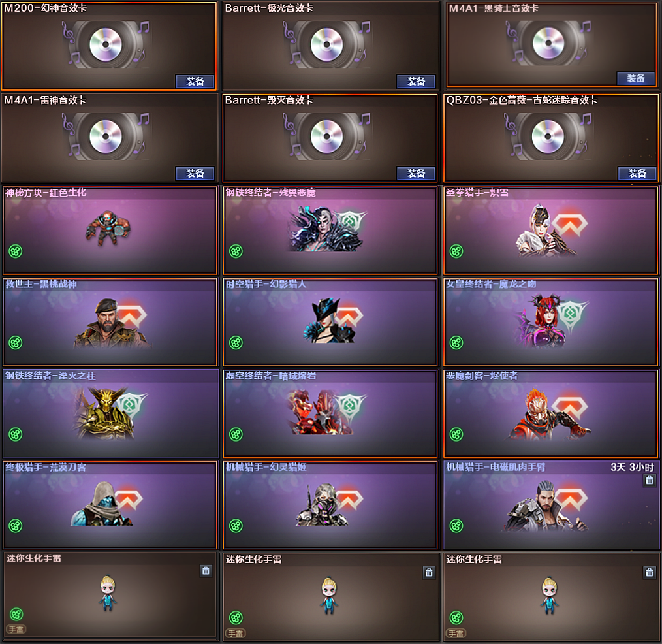This screenshot has width=662, height=644.
Task: Equip the M4A1-雷神音效卡 card
Action: tap(195, 174)
